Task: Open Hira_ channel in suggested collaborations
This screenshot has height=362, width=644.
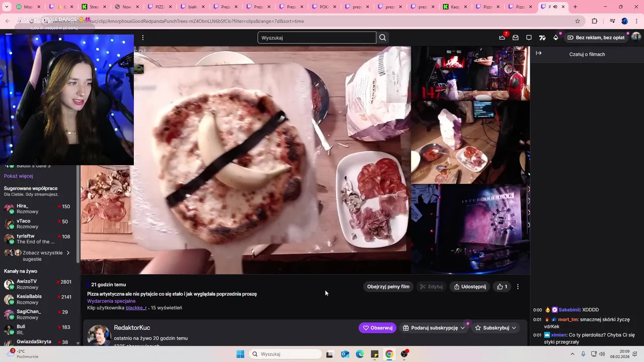Action: point(38,209)
